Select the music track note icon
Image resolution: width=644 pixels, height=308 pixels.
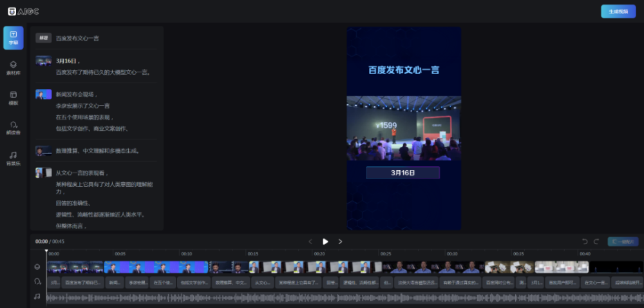(37, 296)
